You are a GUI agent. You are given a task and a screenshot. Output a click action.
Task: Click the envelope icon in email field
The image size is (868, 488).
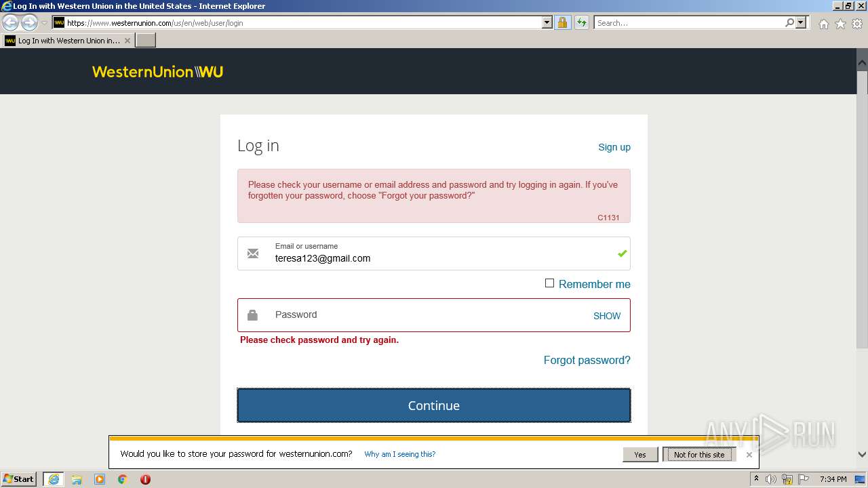(253, 253)
